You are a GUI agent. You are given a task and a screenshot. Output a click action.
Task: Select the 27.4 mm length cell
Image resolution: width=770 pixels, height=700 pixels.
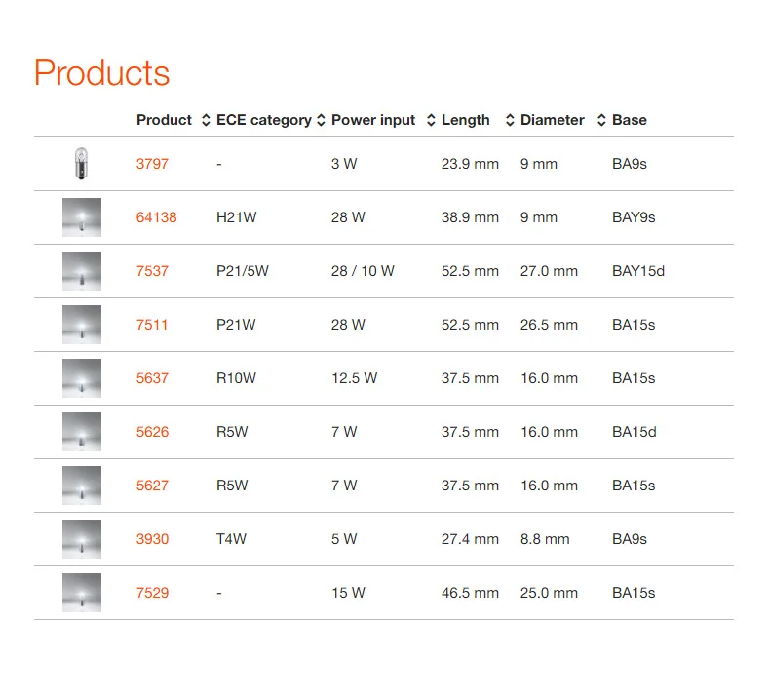pos(470,539)
